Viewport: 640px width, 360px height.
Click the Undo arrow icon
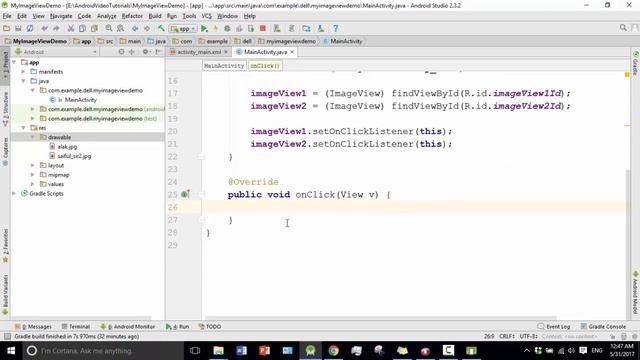click(44, 28)
